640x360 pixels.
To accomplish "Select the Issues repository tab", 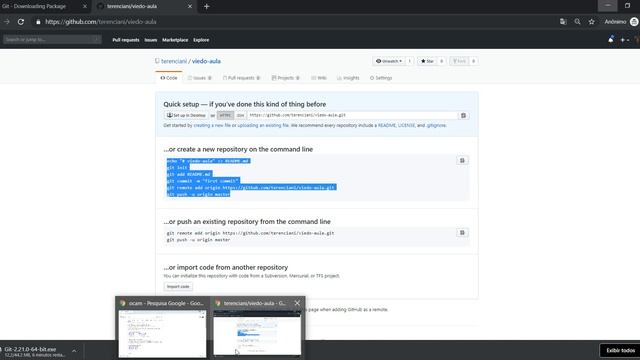I will pos(200,78).
